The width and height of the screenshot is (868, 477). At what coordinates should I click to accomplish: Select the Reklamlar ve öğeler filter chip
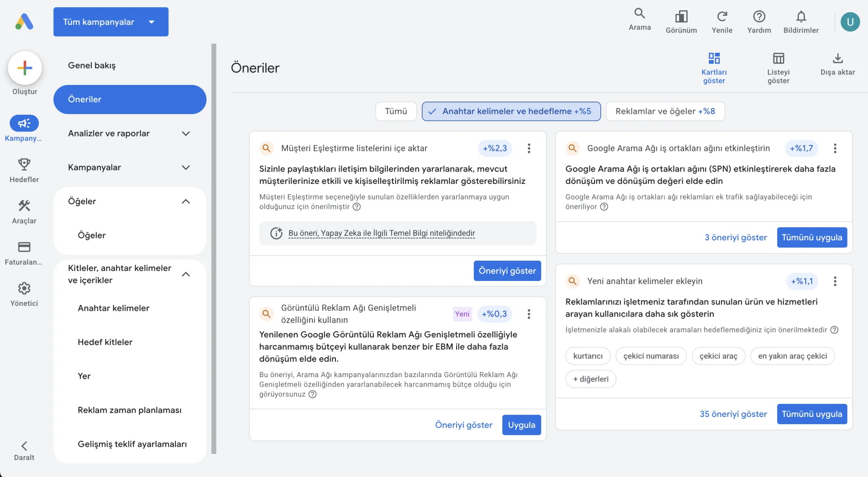(665, 111)
